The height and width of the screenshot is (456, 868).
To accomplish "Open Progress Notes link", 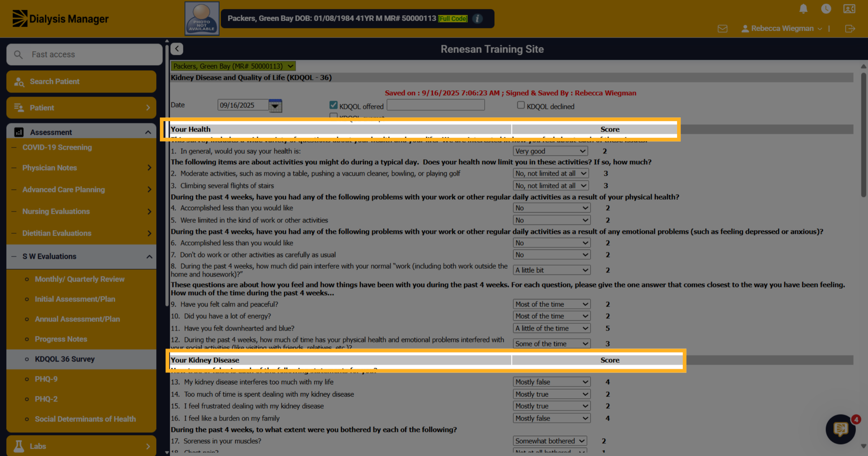I will pyautogui.click(x=61, y=339).
